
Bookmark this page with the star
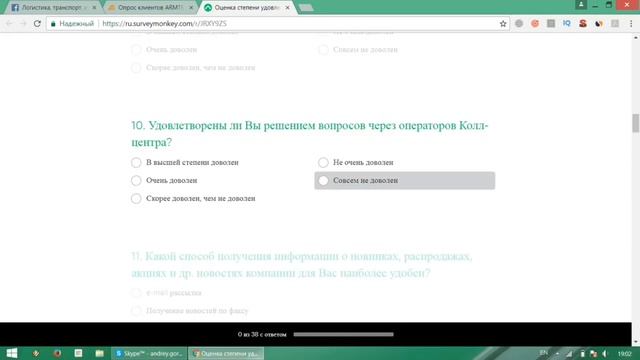503,24
